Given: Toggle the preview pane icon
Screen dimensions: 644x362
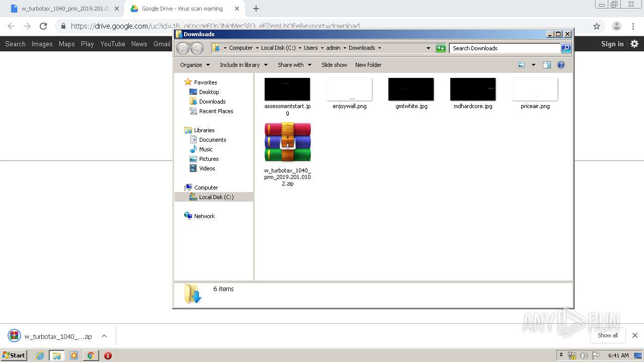Looking at the screenshot, I should coord(547,65).
